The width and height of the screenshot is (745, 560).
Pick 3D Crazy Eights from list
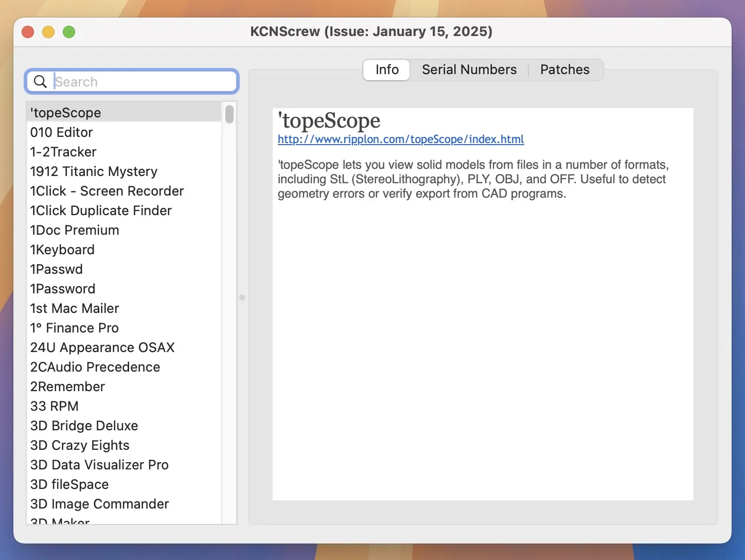point(124,445)
